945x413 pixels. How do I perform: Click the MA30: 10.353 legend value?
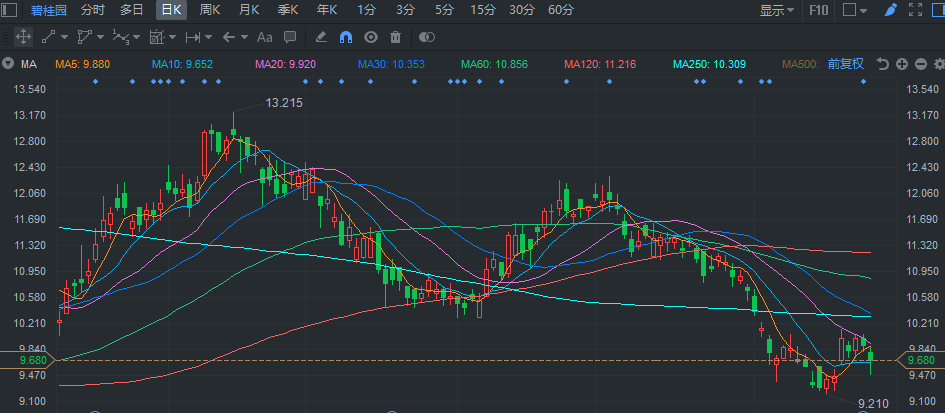click(x=391, y=64)
